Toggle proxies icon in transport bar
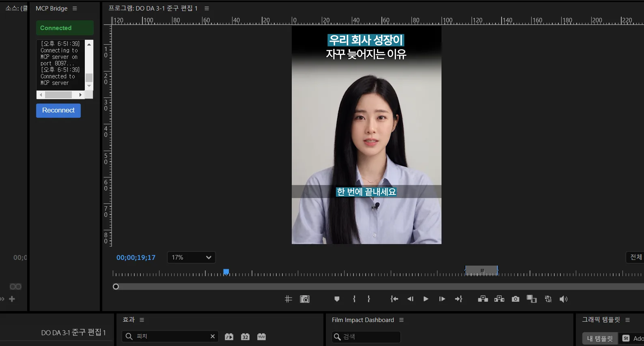644x346 pixels. coord(548,299)
